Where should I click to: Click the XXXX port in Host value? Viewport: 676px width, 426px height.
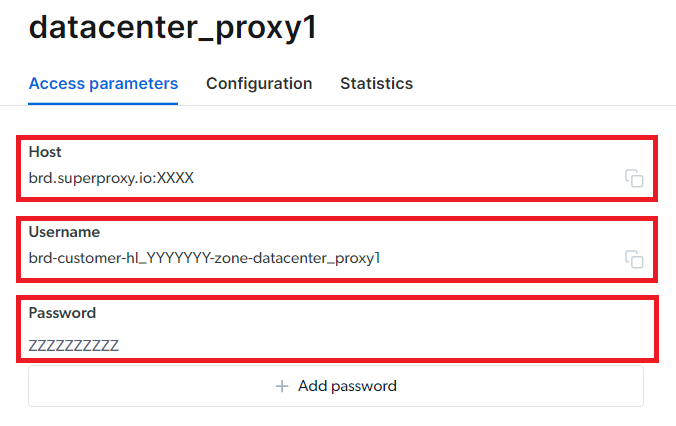(175, 178)
